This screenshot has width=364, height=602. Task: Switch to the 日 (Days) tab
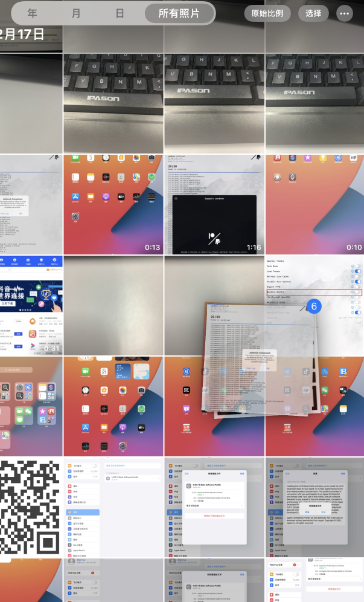click(120, 13)
